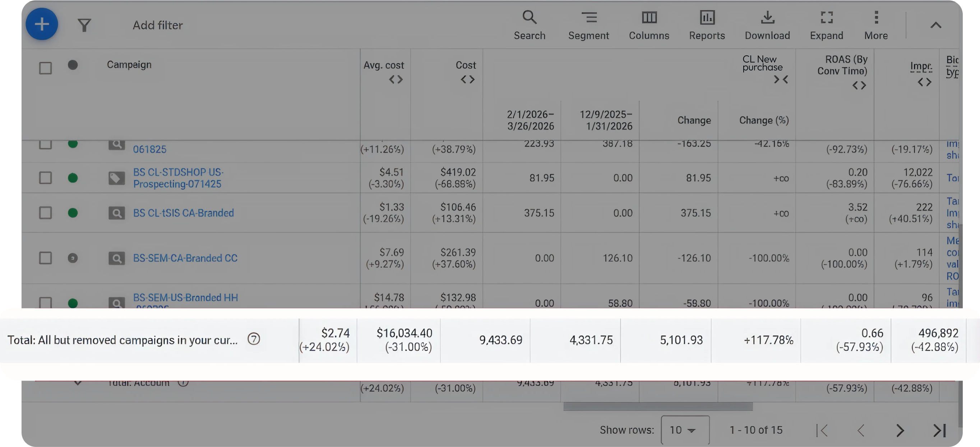Click green status dot for BS CL-tSIS CA-Branded
980x447 pixels.
pos(73,213)
